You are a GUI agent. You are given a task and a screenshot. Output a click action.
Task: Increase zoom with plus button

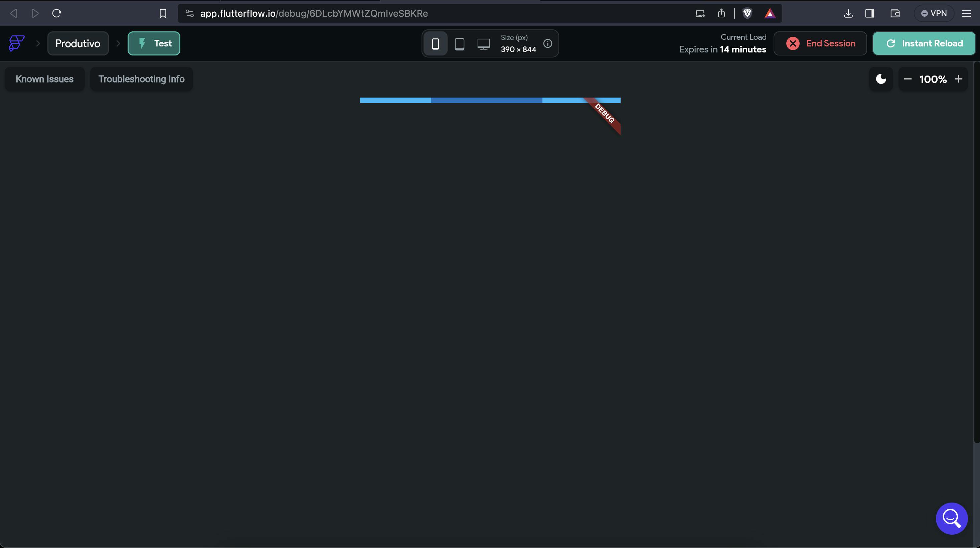point(959,79)
